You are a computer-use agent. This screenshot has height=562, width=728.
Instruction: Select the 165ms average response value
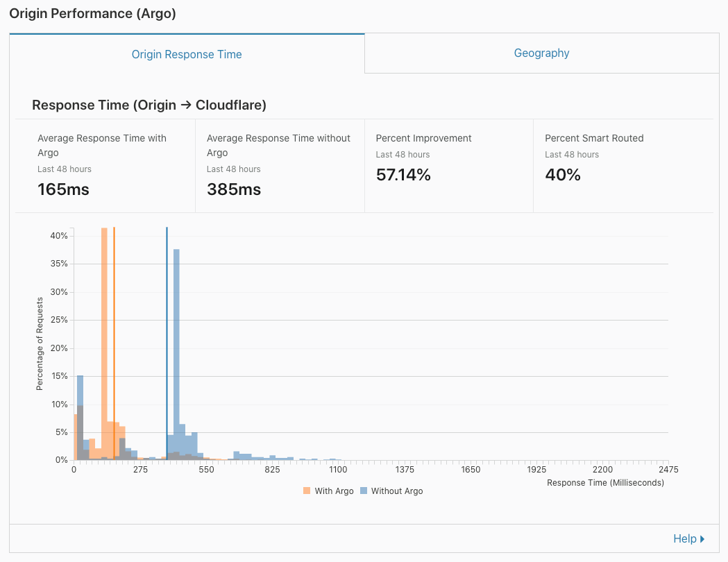[x=63, y=189]
